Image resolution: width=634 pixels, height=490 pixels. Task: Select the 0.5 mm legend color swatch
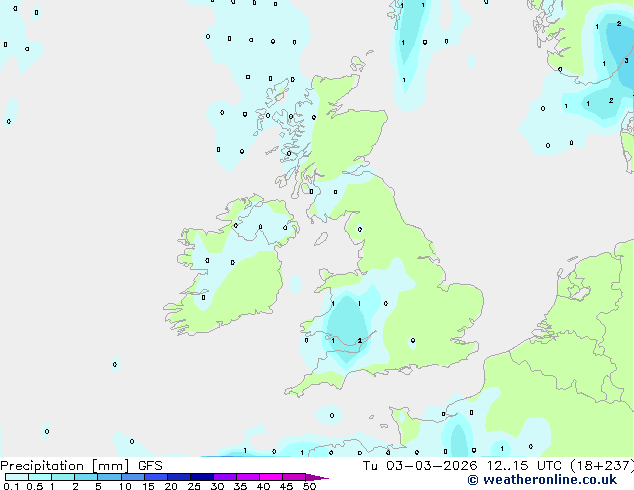(40, 477)
